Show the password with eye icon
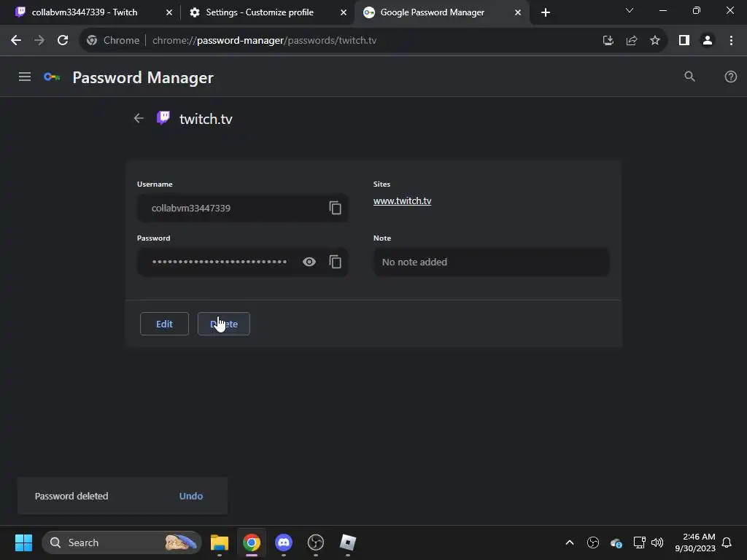 pyautogui.click(x=309, y=262)
